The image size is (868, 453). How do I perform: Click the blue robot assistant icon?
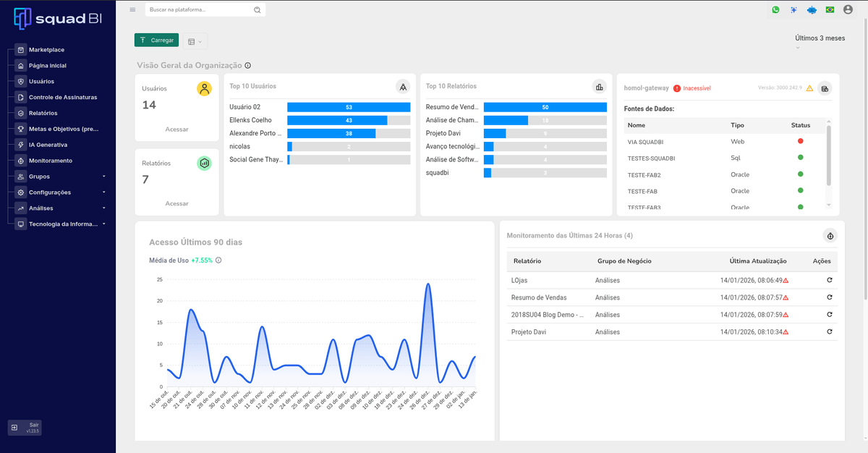(x=812, y=9)
